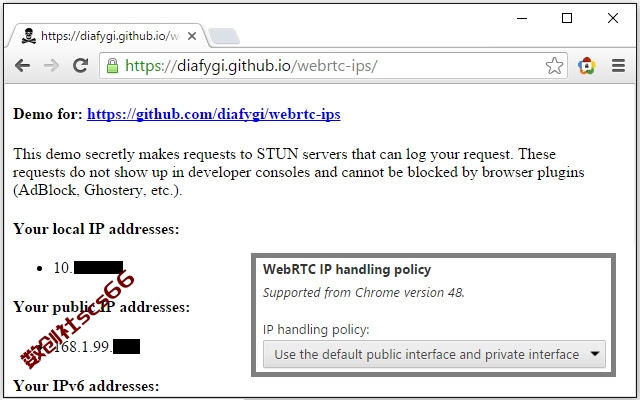This screenshot has height=400, width=640.
Task: Reload the webrtc-ips page
Action: click(80, 65)
